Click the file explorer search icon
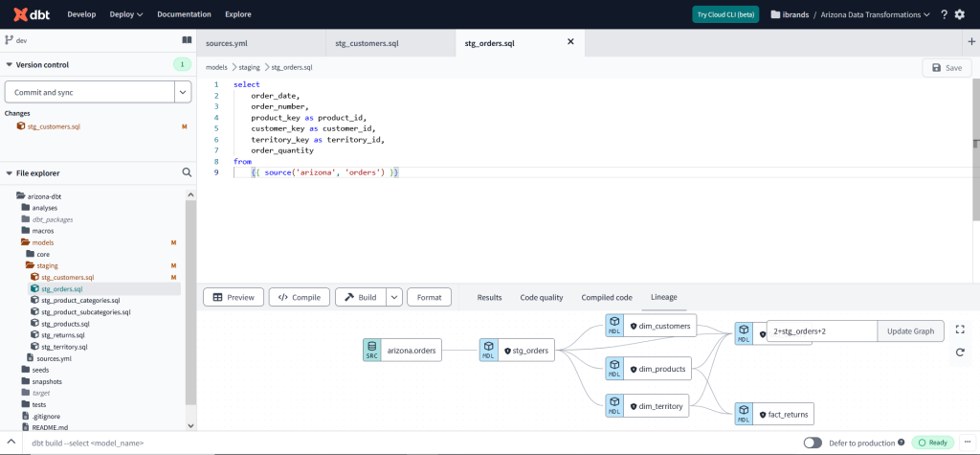 [187, 172]
